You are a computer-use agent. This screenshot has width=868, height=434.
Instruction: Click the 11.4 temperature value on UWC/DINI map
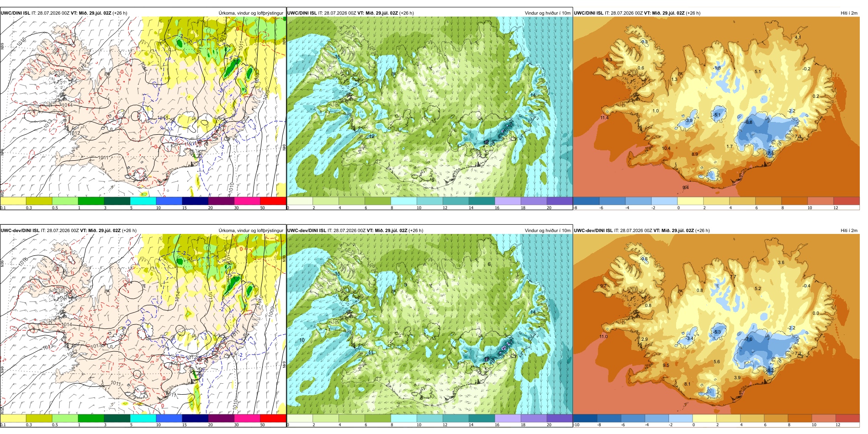coord(604,118)
